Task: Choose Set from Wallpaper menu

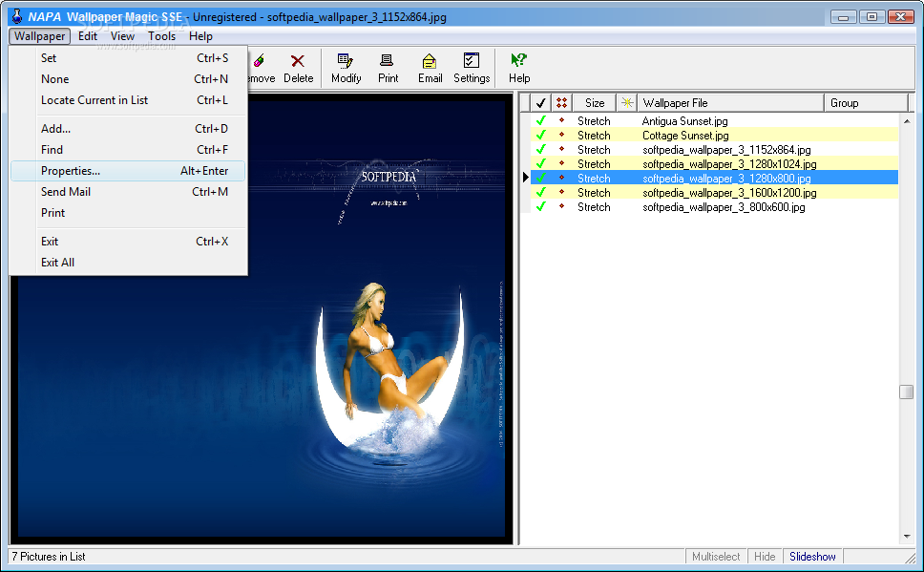Action: [128, 58]
